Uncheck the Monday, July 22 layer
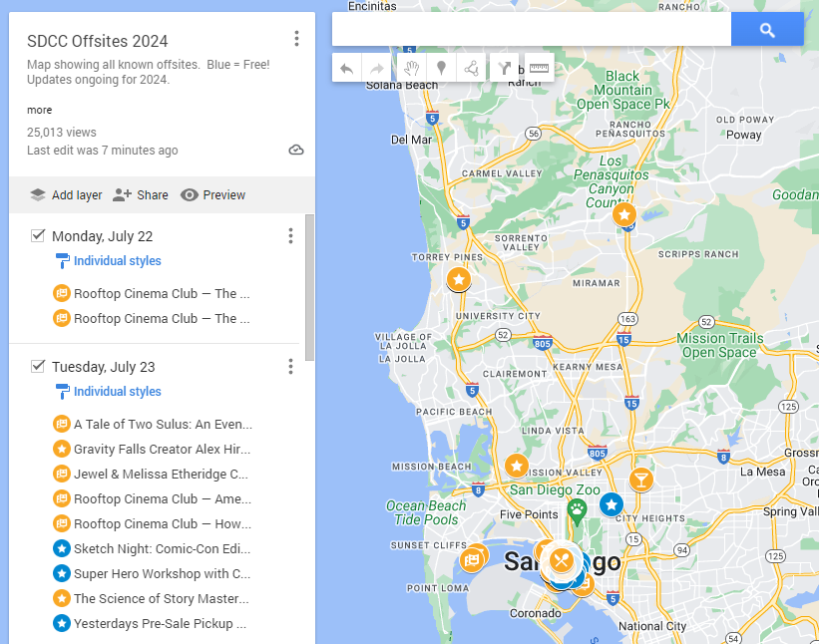This screenshot has height=644, width=819. tap(37, 235)
